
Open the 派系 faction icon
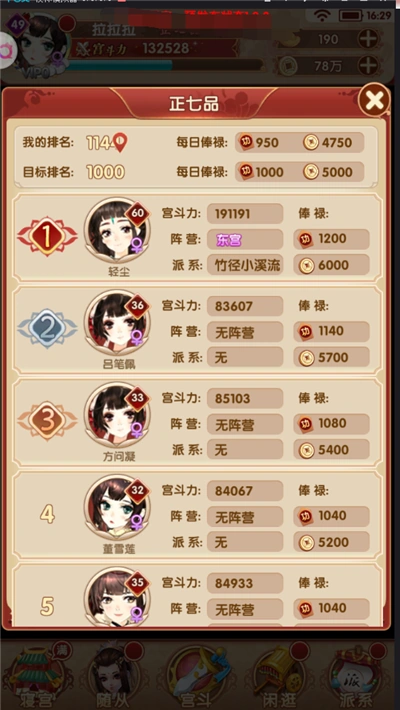click(x=360, y=675)
